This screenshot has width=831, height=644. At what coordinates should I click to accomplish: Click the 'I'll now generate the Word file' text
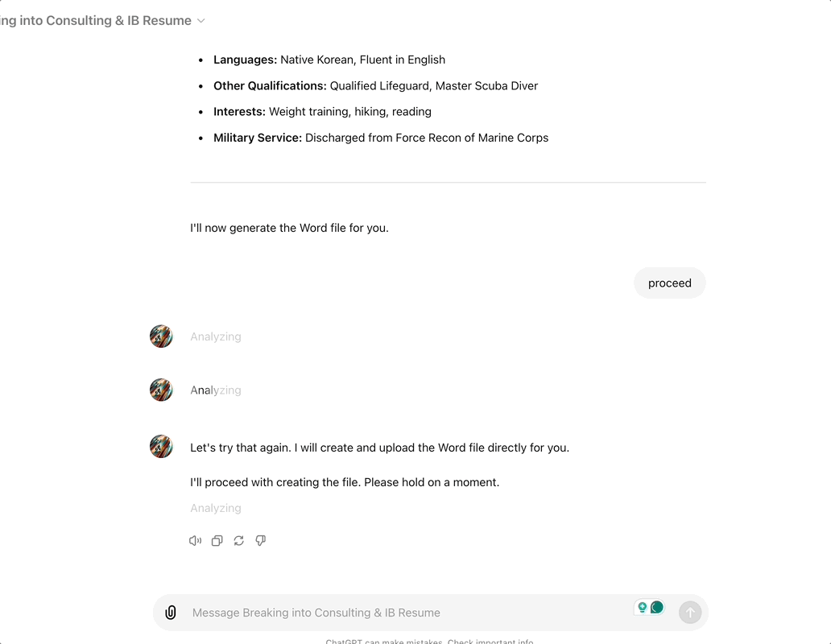[289, 228]
